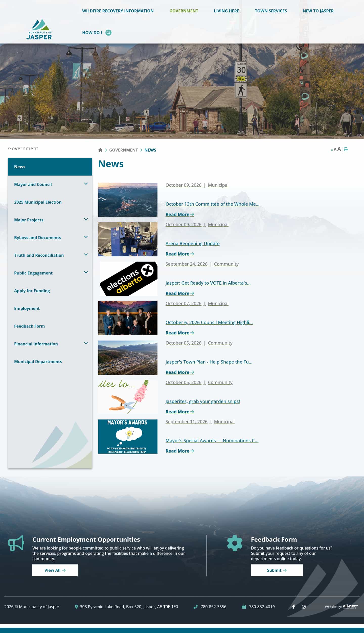The image size is (364, 633).
Task: Open the Arena Reopening Update article
Action: (x=193, y=243)
